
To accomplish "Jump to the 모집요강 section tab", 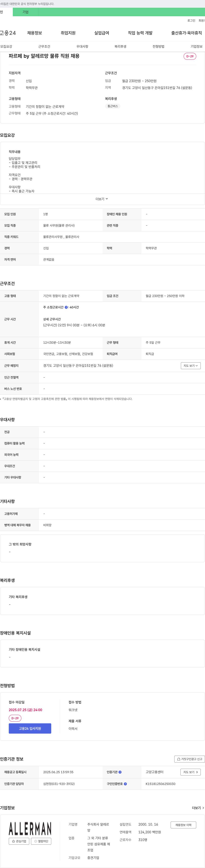I will click(6, 46).
